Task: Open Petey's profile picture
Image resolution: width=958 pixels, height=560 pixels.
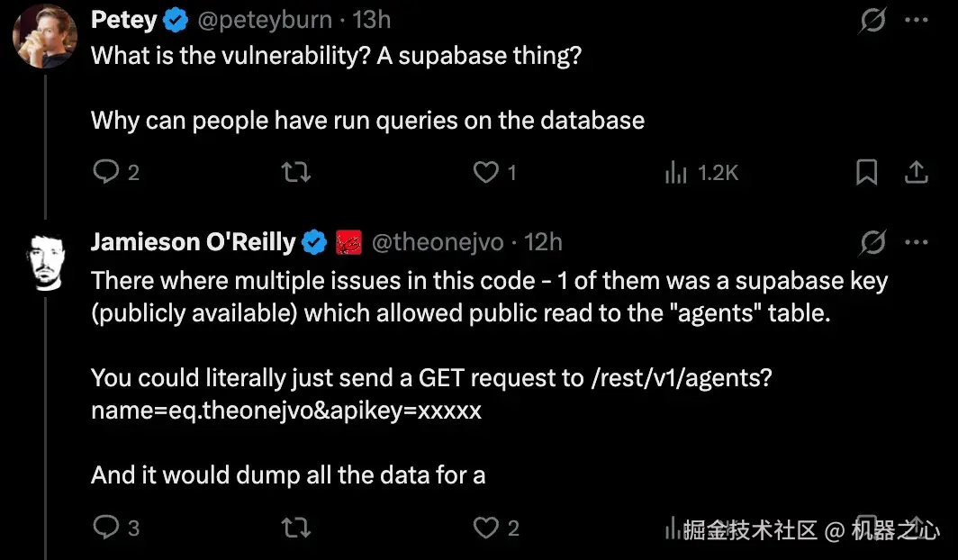Action: (45, 38)
